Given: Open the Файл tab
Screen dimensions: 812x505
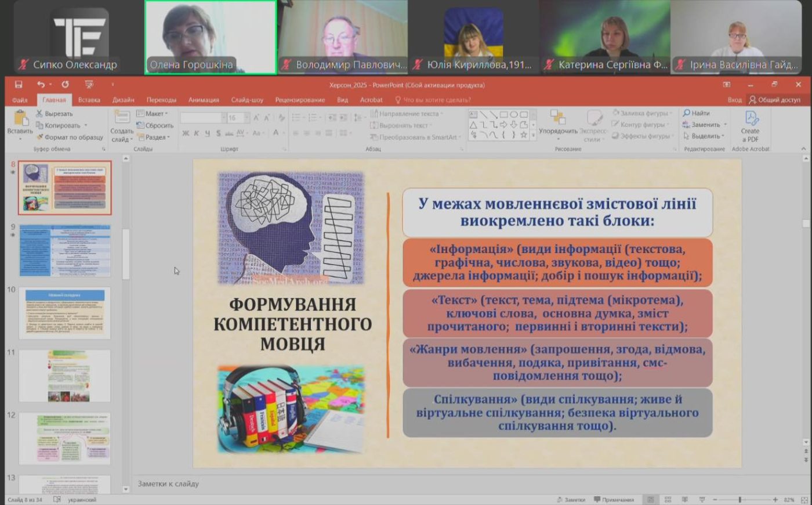Looking at the screenshot, I should tap(20, 100).
